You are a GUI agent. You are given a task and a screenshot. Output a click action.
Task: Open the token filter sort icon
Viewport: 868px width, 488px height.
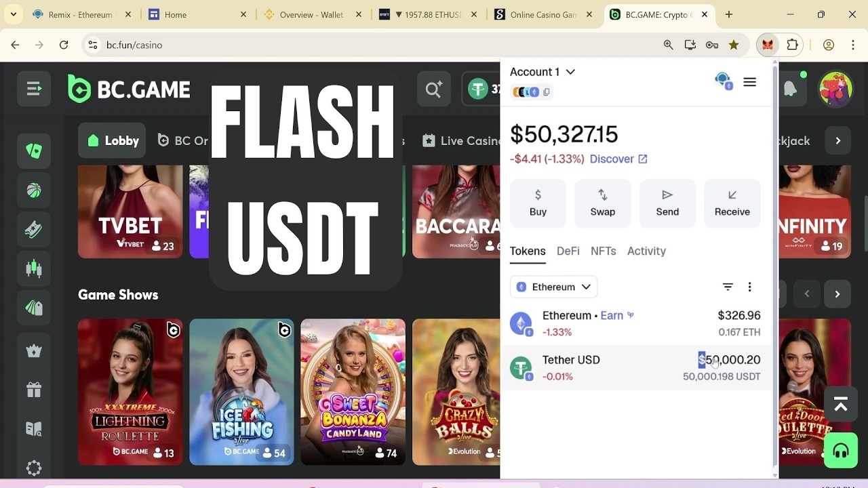[x=728, y=287]
